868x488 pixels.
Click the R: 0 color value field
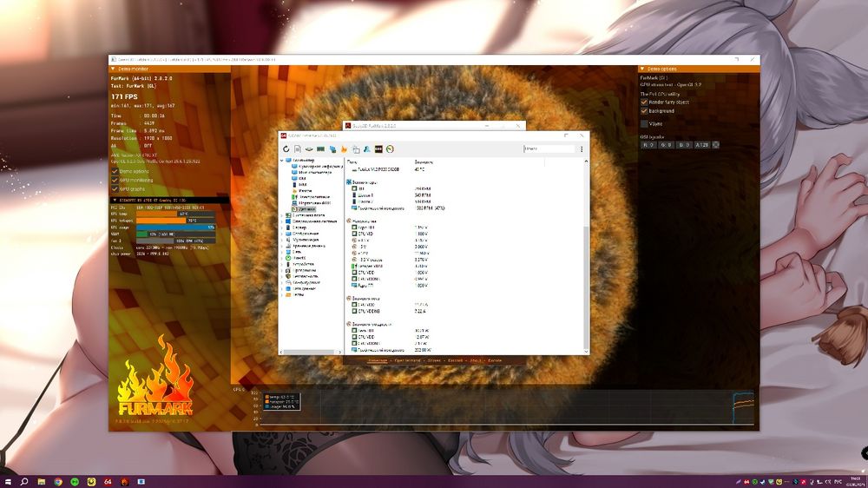click(x=648, y=144)
